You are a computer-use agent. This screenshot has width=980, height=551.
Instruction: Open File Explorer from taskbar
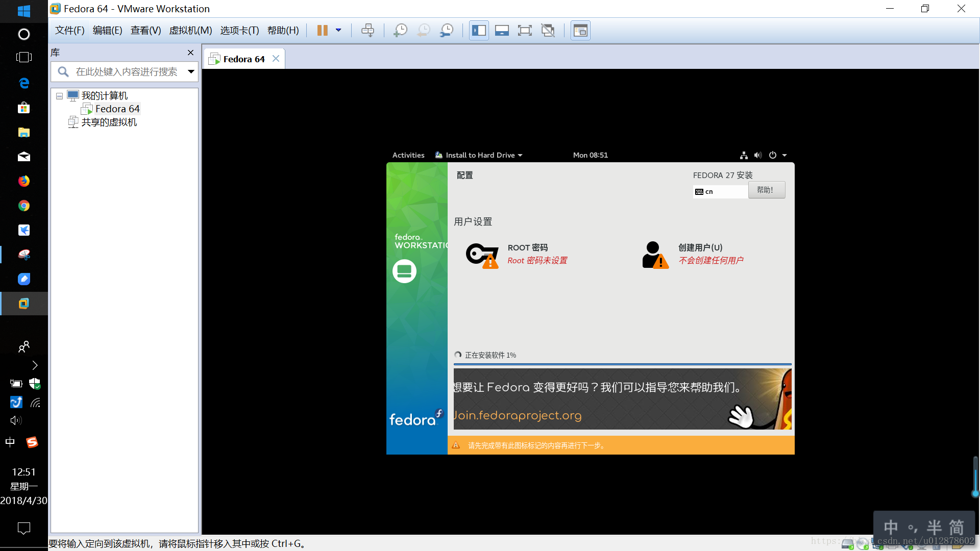23,132
